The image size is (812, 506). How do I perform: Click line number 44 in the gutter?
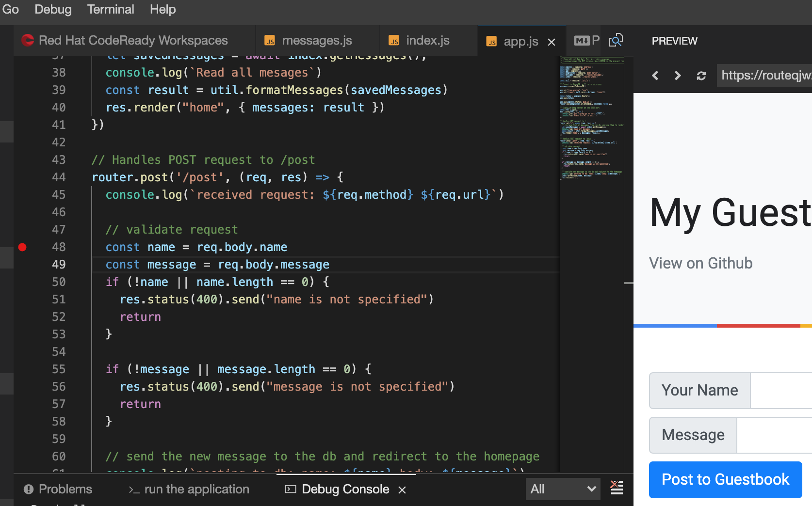coord(59,177)
